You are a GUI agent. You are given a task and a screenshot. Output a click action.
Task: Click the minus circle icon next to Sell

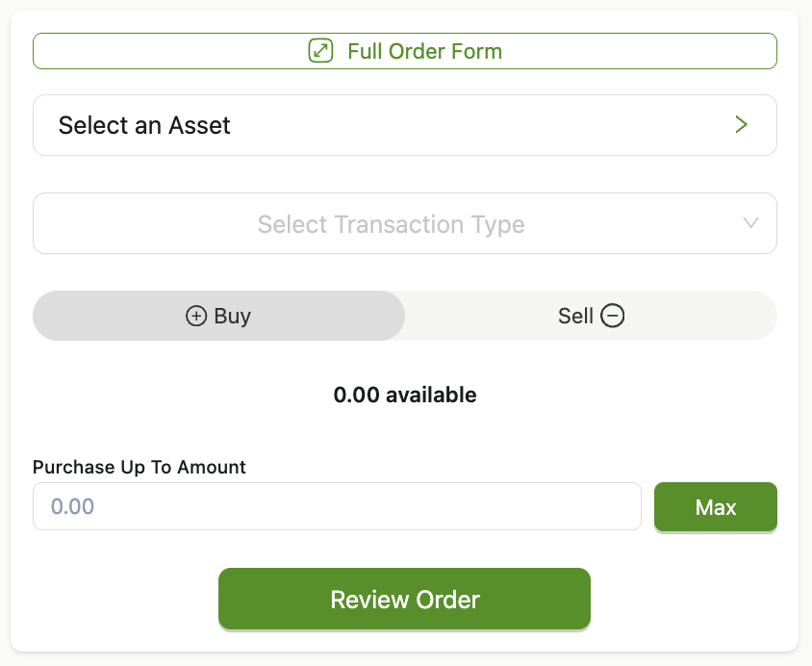coord(613,316)
